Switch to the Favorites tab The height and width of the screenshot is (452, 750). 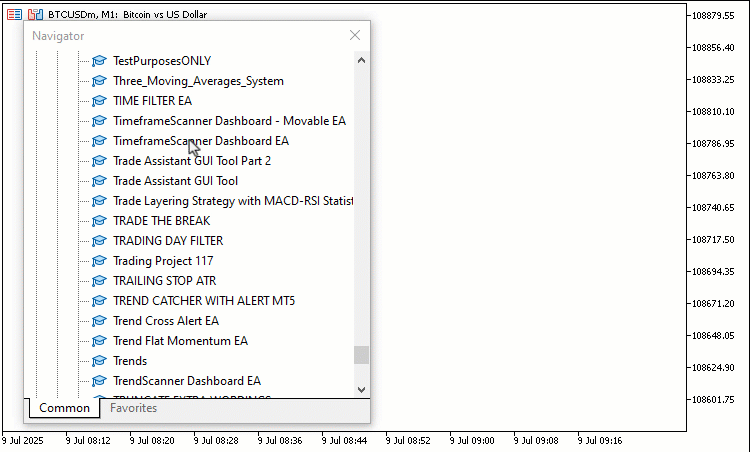coord(133,408)
